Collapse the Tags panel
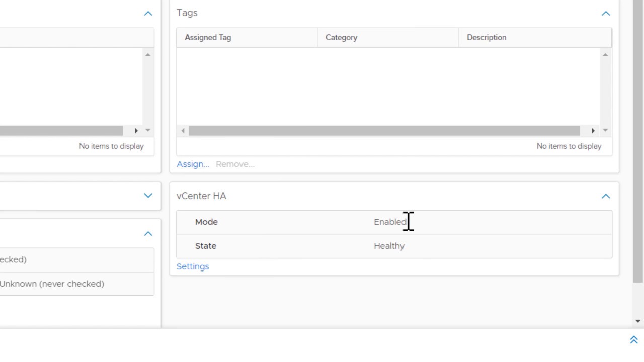Image resolution: width=644 pixels, height=362 pixels. pyautogui.click(x=606, y=14)
